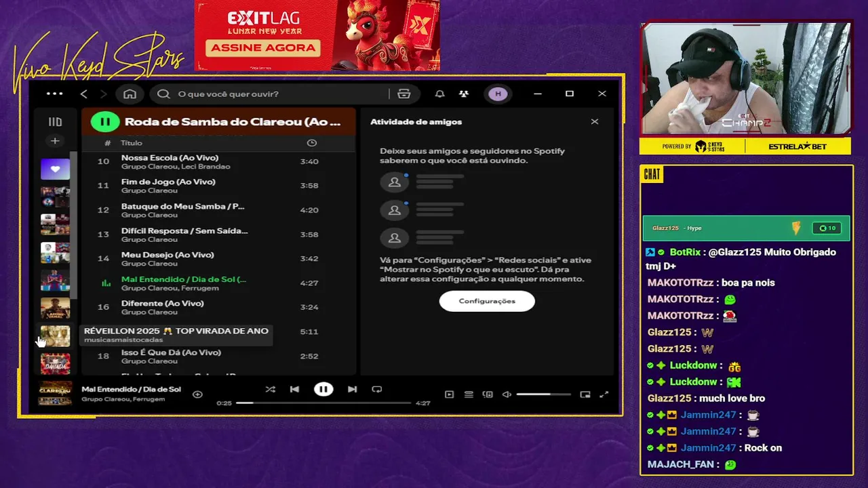Open the RÉVEILLON 2025 playlist thumbnail

tap(55, 336)
